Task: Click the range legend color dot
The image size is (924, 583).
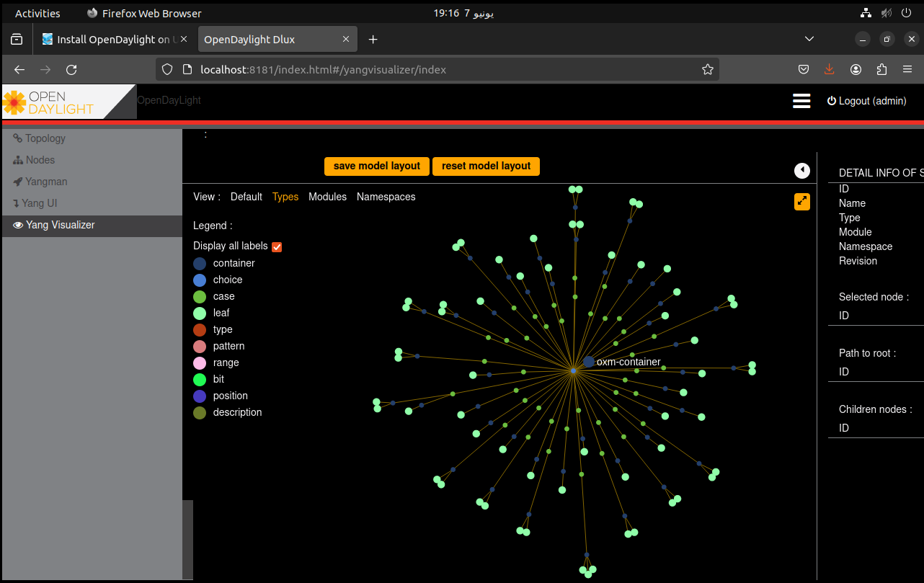Action: pyautogui.click(x=200, y=363)
